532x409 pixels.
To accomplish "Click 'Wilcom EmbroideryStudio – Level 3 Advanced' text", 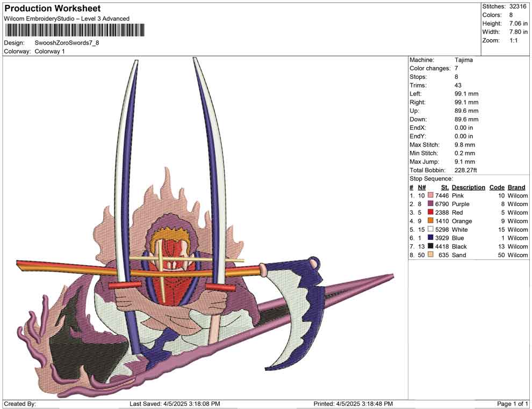I will point(67,19).
